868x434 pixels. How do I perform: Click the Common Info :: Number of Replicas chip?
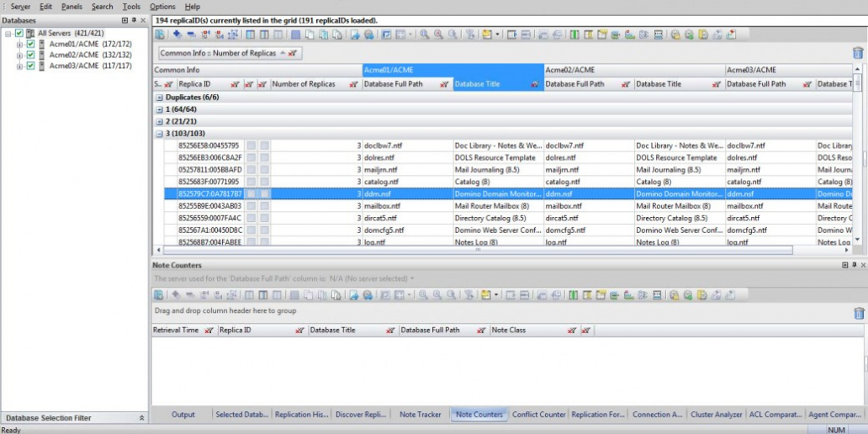point(230,53)
